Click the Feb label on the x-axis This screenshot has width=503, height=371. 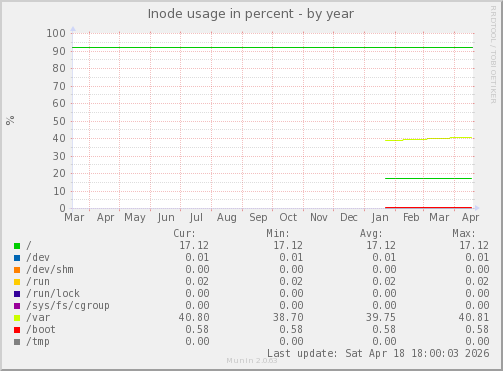click(411, 218)
